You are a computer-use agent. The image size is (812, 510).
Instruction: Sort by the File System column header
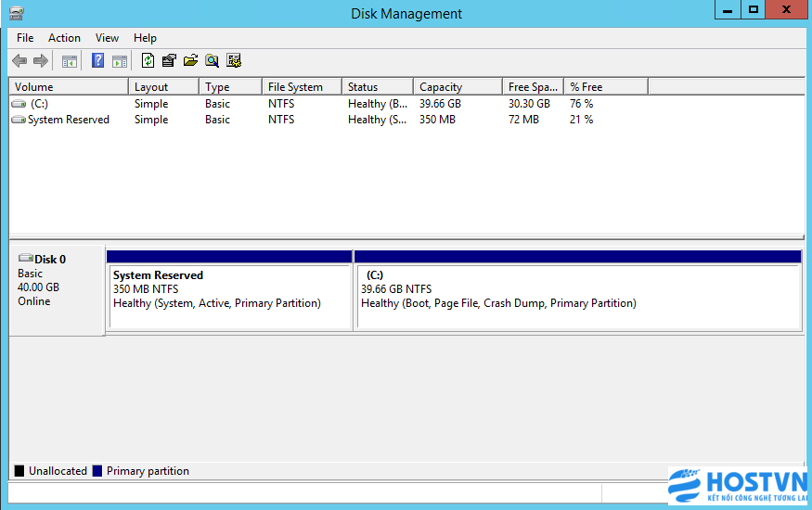tap(302, 87)
